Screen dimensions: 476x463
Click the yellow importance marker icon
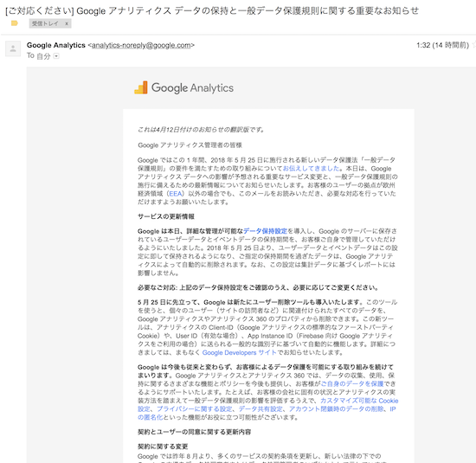pos(14,23)
